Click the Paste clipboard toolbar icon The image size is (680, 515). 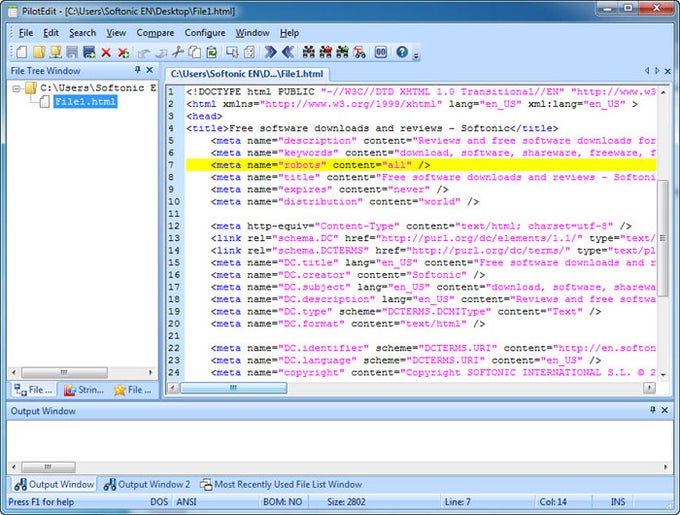click(x=213, y=52)
